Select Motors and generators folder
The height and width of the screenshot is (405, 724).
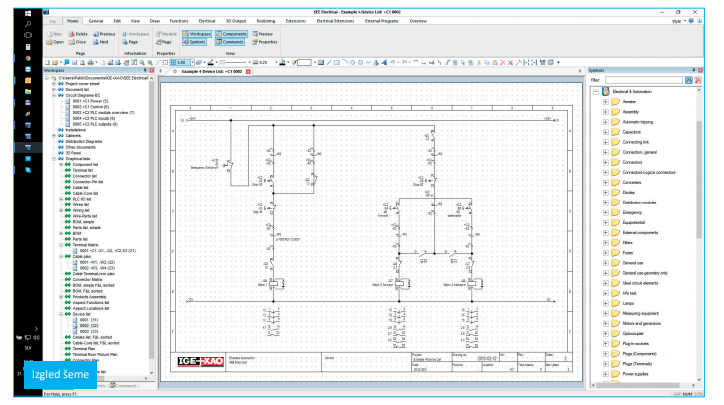click(x=641, y=324)
